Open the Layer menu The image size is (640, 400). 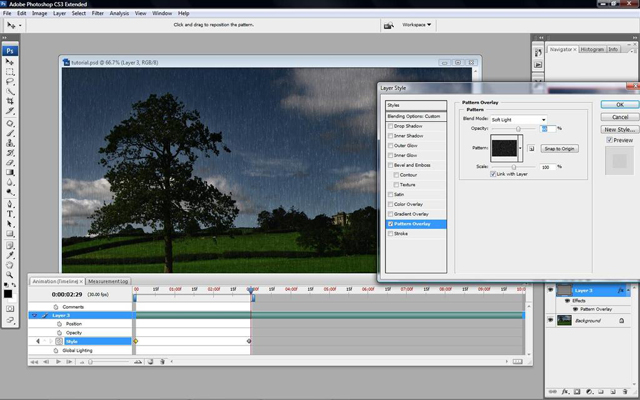click(59, 13)
